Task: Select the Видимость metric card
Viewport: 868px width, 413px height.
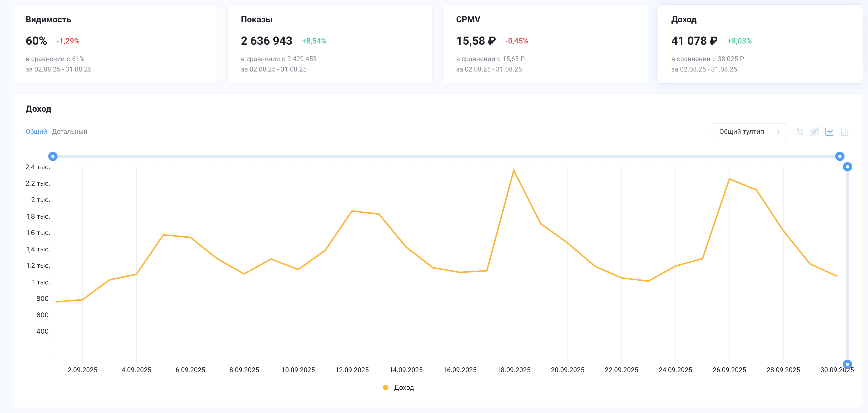Action: [x=114, y=44]
